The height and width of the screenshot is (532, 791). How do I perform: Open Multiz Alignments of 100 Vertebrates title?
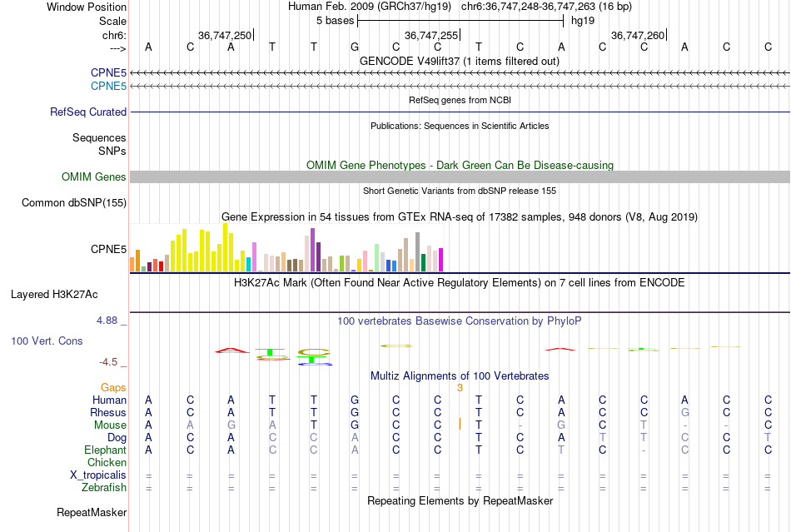pyautogui.click(x=460, y=375)
